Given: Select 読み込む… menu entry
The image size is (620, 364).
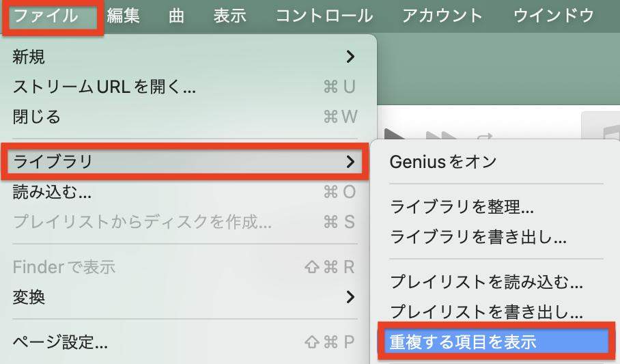Looking at the screenshot, I should click(52, 193).
